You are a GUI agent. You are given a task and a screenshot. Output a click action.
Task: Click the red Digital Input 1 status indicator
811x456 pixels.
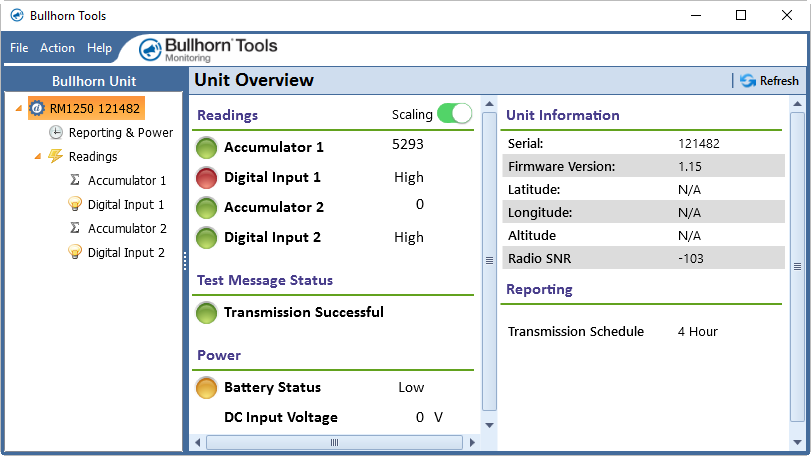(206, 178)
